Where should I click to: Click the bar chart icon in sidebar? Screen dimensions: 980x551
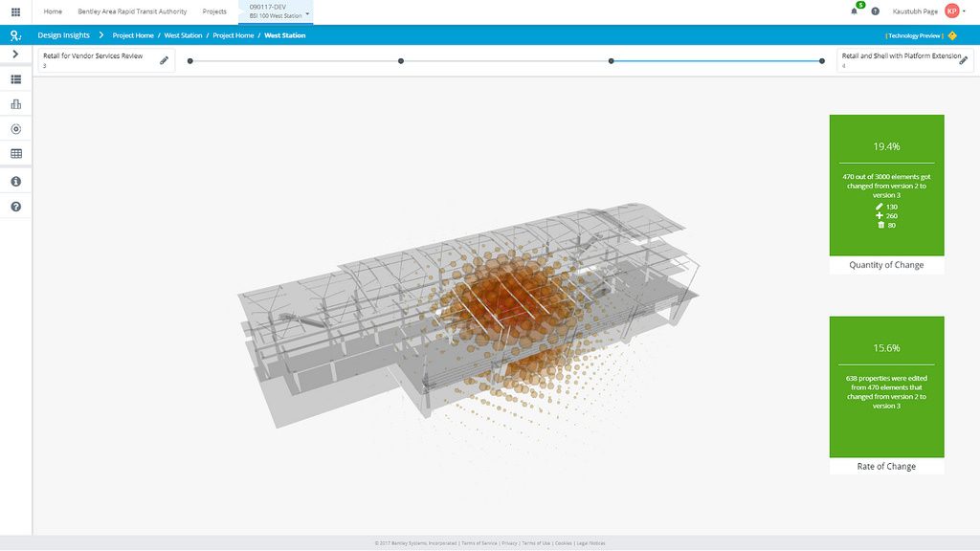pos(14,103)
